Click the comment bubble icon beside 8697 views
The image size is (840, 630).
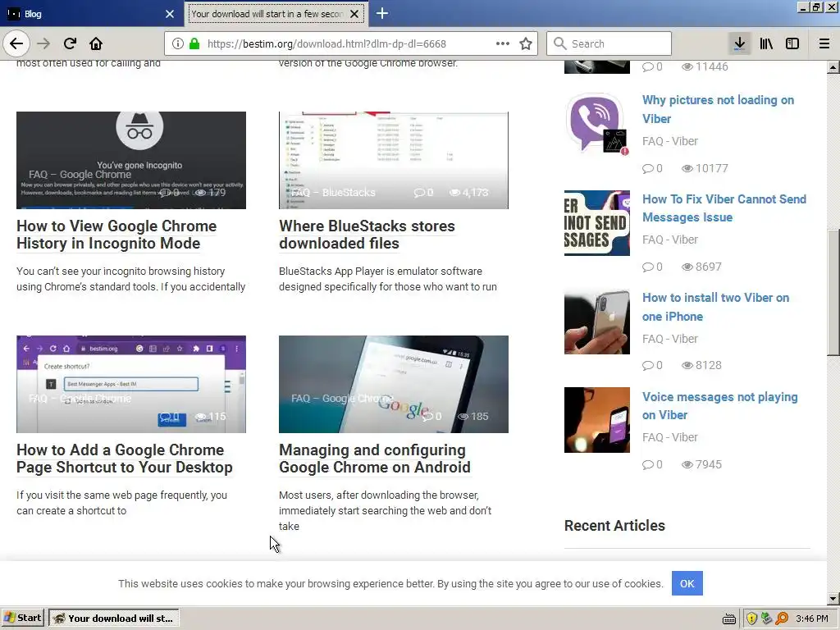point(648,267)
